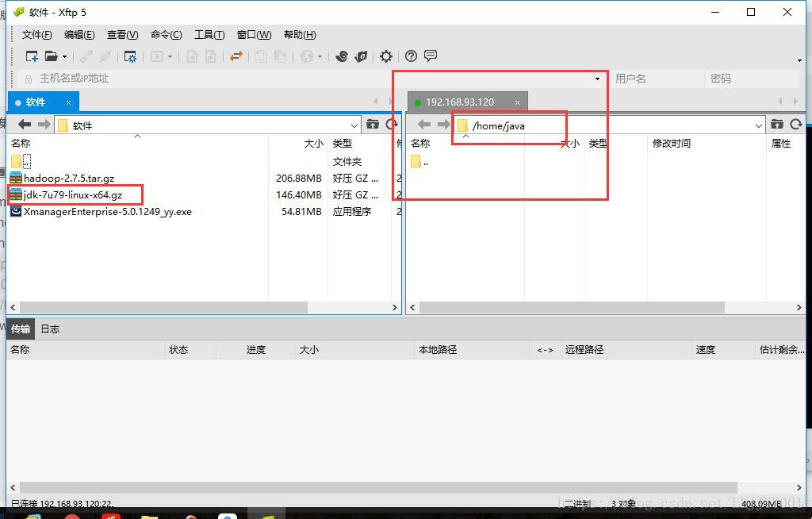This screenshot has height=519, width=812.
Task: Click the disabled reconnect link icon
Action: pyautogui.click(x=86, y=56)
